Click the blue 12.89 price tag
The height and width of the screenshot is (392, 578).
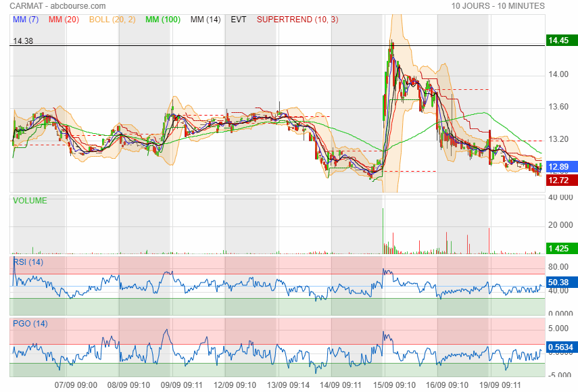[x=560, y=167]
